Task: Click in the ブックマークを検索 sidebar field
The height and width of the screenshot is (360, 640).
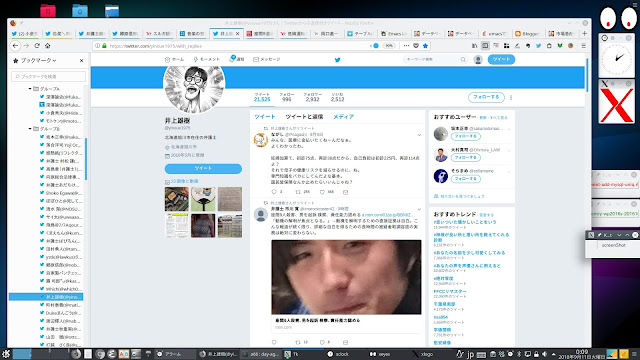Action: click(49, 76)
